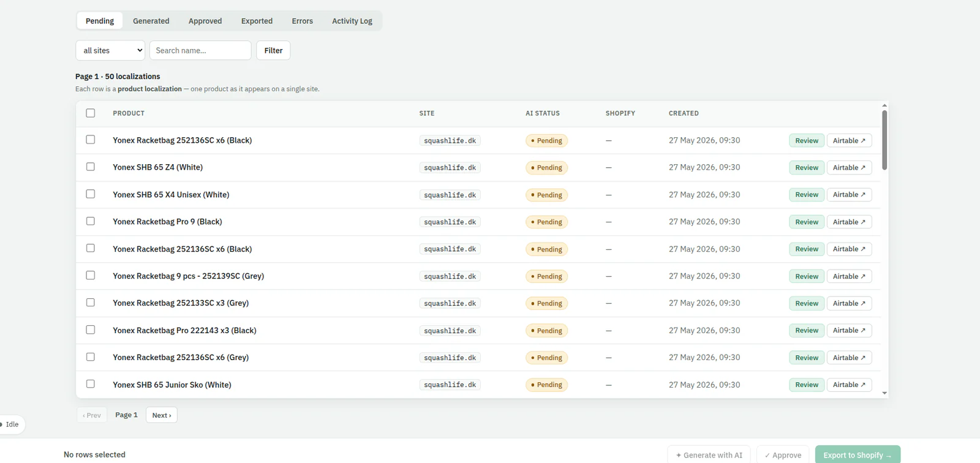This screenshot has height=463, width=980.
Task: Select Yonex Racketbag Pro 9 (Black) checkbox
Action: pyautogui.click(x=91, y=221)
